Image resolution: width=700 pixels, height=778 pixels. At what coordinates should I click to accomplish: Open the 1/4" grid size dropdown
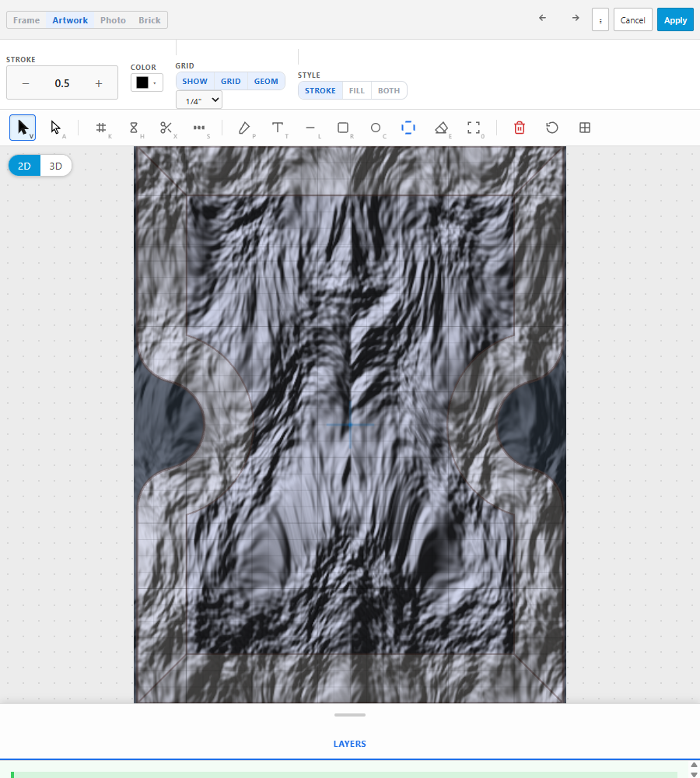point(199,100)
